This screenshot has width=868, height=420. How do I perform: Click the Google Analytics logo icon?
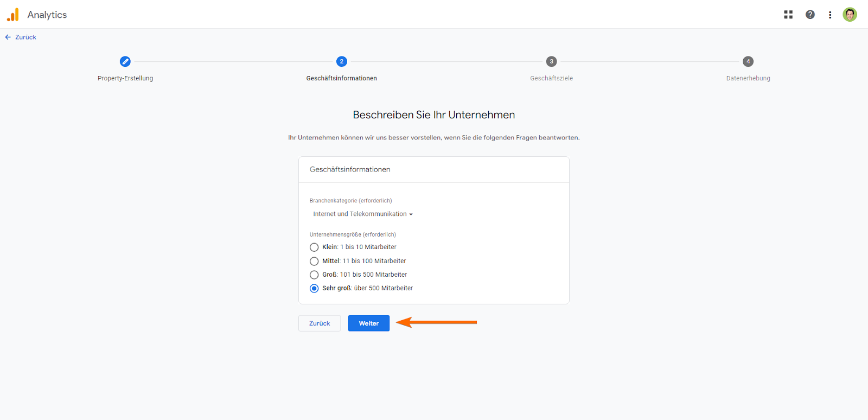(x=13, y=15)
